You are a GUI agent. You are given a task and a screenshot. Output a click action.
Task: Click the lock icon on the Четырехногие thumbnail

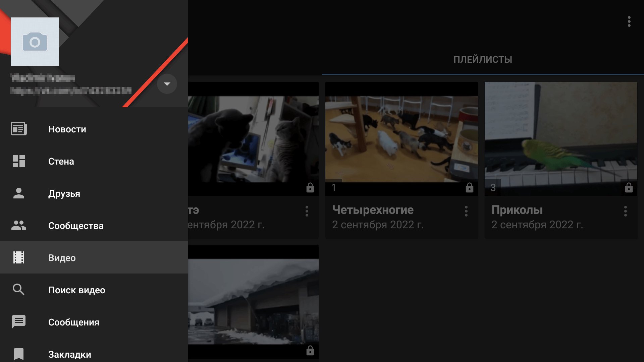[x=469, y=188]
